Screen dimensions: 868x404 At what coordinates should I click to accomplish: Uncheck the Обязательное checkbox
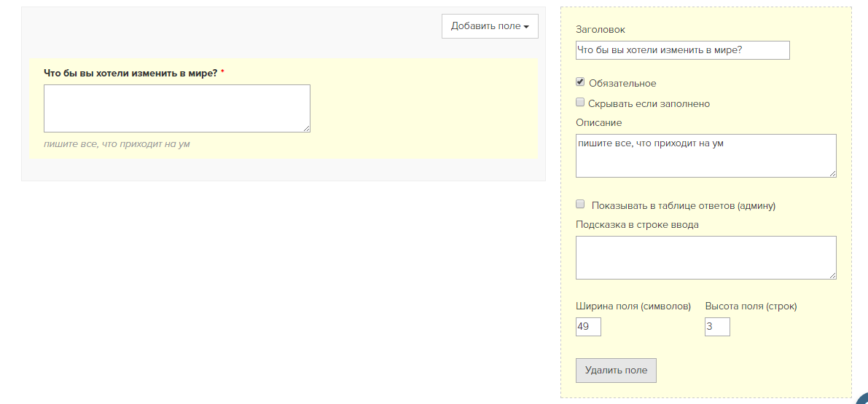[x=580, y=82]
